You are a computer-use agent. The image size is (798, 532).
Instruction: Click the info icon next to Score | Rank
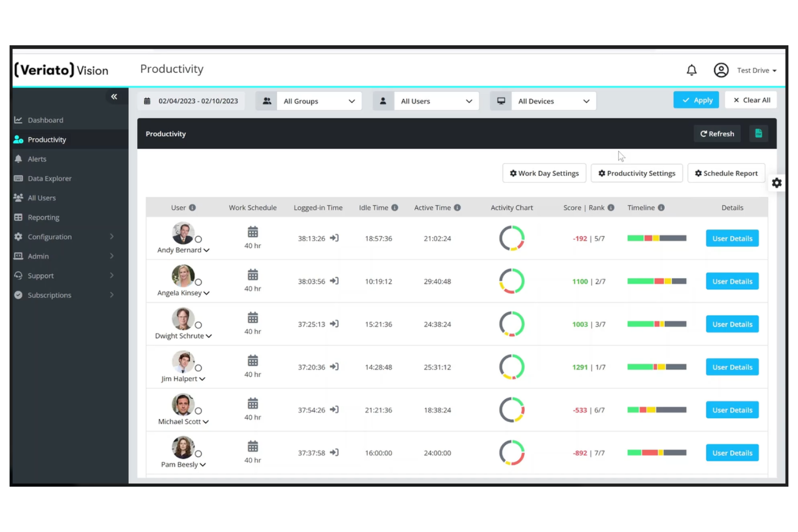(611, 208)
